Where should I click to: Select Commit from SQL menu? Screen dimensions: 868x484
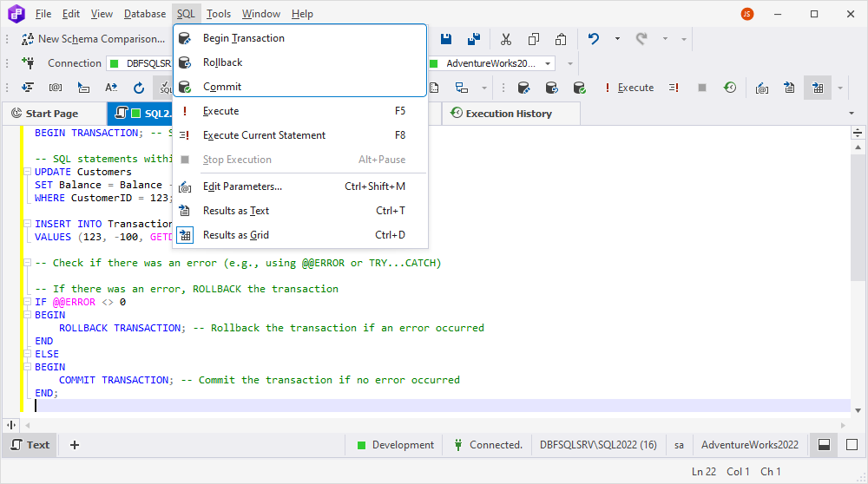coord(299,87)
